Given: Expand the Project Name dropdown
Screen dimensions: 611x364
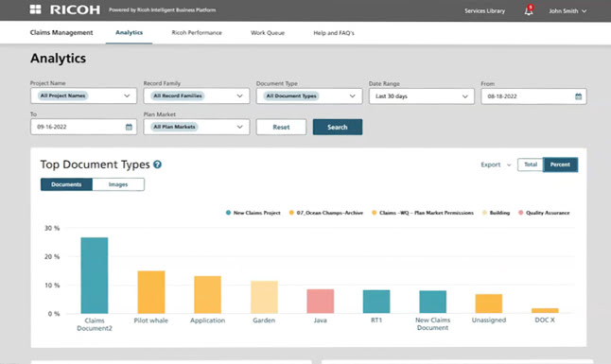Looking at the screenshot, I should tap(84, 95).
